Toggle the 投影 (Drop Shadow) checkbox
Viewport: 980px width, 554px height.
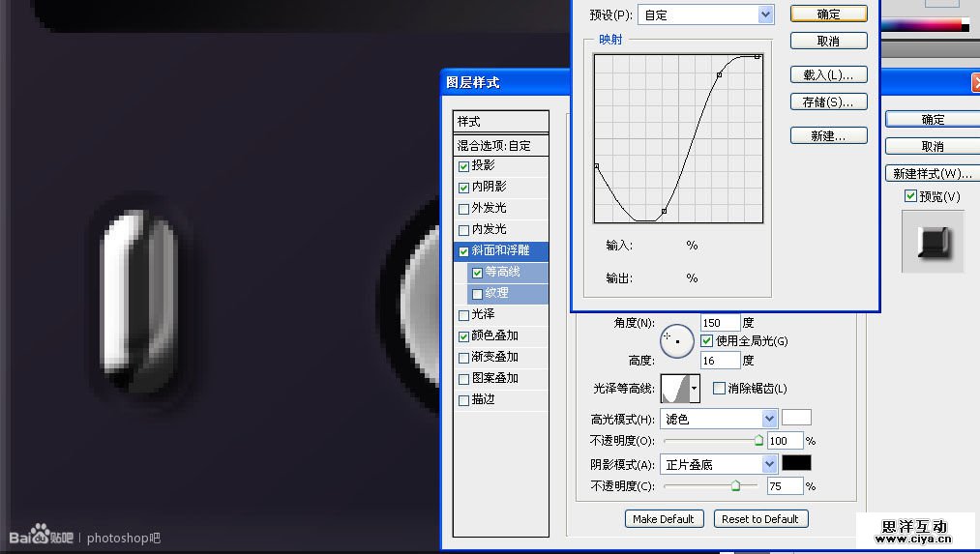(464, 166)
